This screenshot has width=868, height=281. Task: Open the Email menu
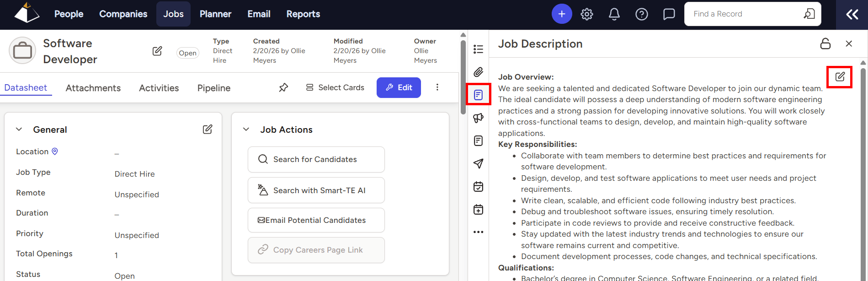click(259, 14)
